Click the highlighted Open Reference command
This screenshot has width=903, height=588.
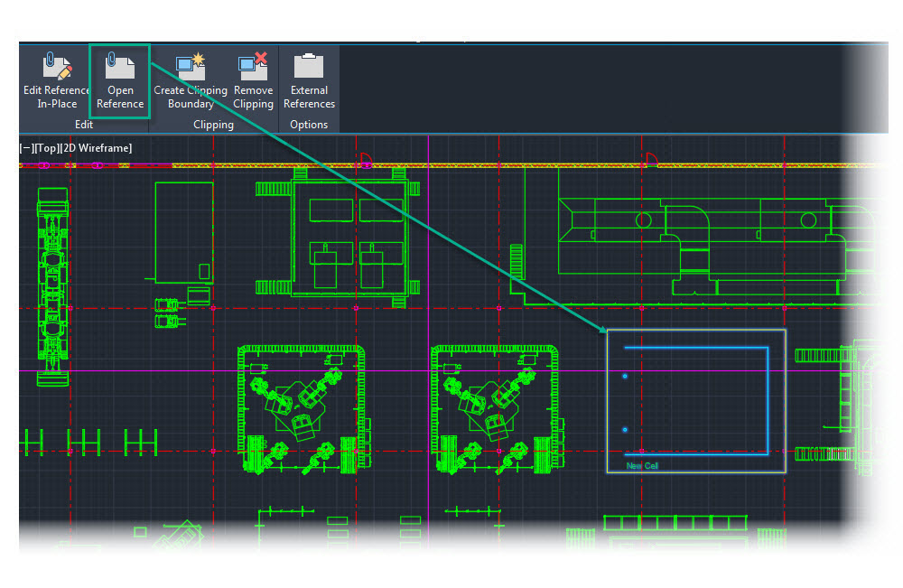point(119,97)
